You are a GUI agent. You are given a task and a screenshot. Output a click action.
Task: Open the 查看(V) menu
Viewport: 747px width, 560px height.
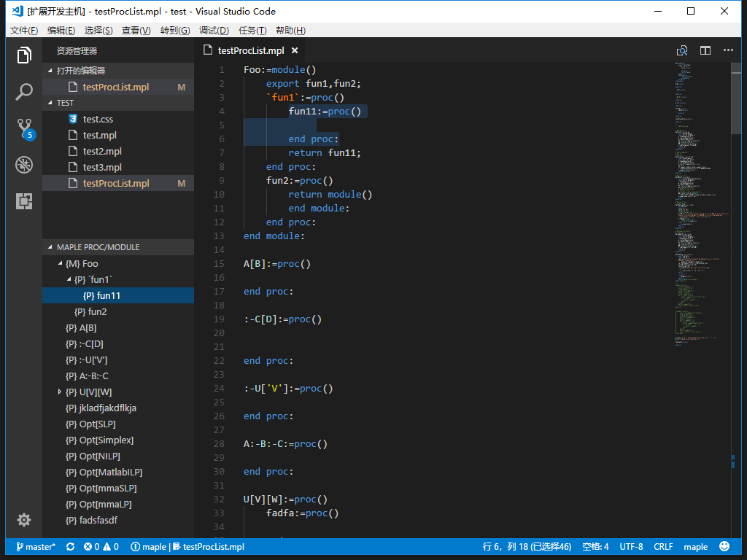pos(136,31)
